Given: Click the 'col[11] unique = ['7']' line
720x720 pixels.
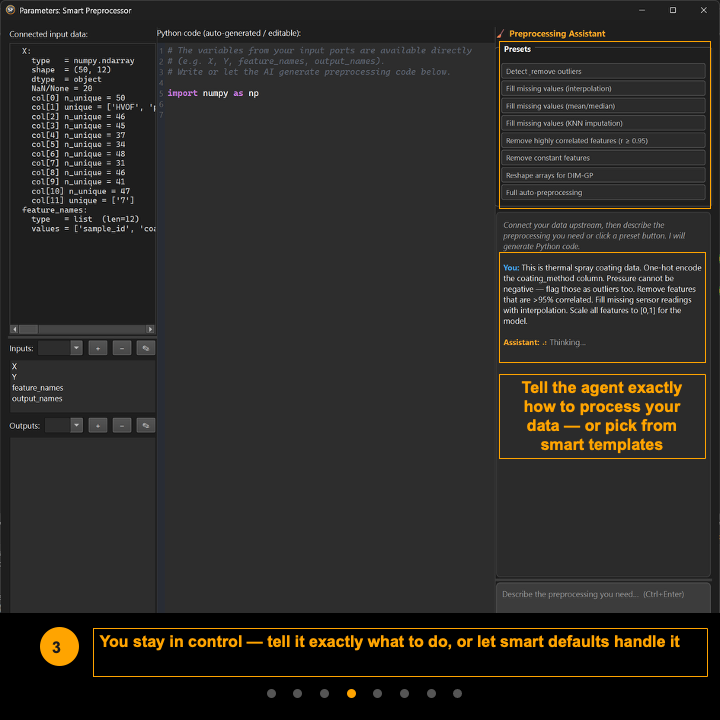Looking at the screenshot, I should coord(83,201).
